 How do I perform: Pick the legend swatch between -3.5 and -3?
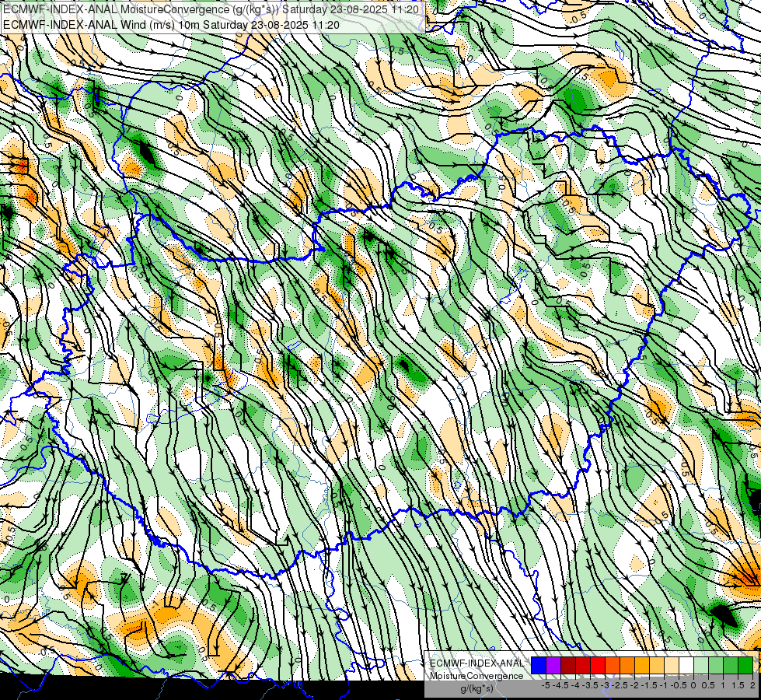click(x=598, y=665)
